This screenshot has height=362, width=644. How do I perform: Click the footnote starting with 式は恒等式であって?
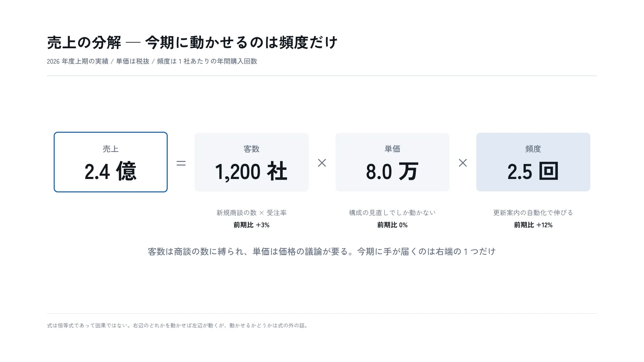click(x=178, y=325)
